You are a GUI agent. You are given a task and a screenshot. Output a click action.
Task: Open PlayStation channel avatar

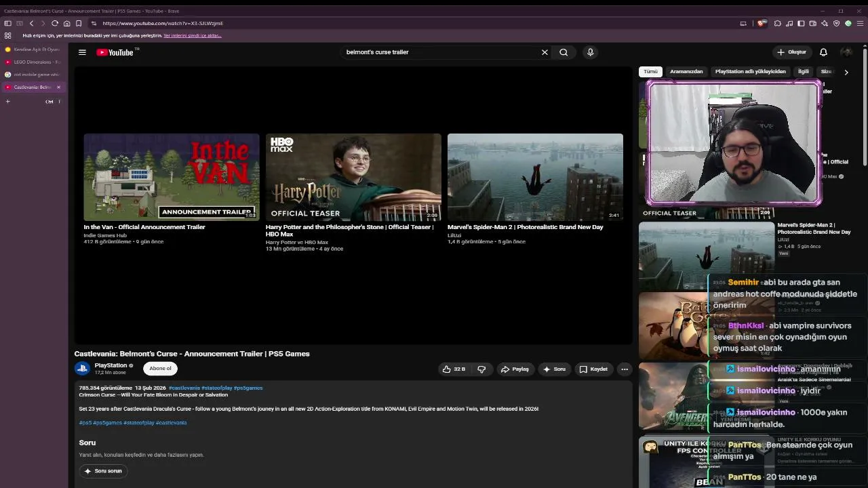(x=82, y=369)
